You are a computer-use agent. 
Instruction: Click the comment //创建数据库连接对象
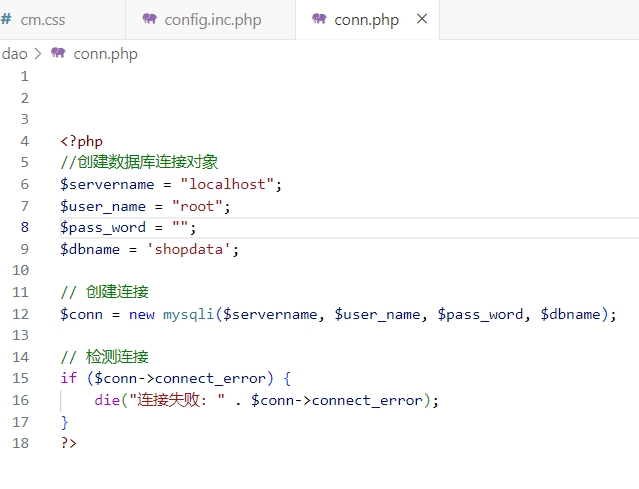[x=139, y=162]
